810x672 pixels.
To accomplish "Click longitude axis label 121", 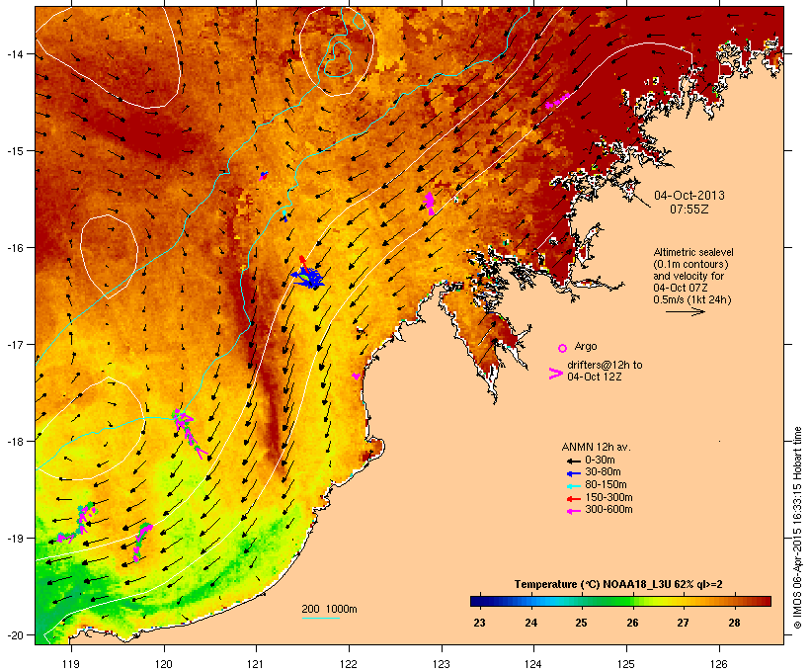I will pos(256,664).
